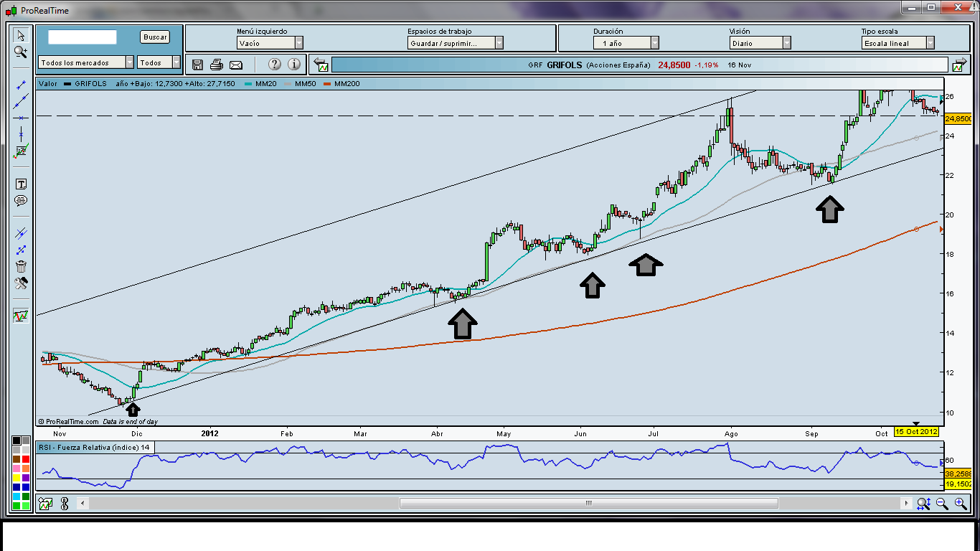
Task: Select the vertical line tool
Action: [21, 134]
